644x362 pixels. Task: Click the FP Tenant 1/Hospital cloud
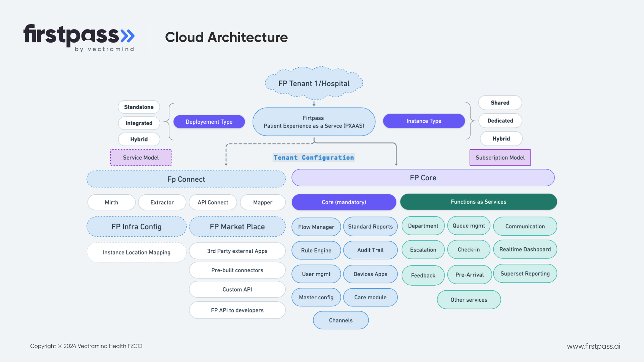pos(314,83)
